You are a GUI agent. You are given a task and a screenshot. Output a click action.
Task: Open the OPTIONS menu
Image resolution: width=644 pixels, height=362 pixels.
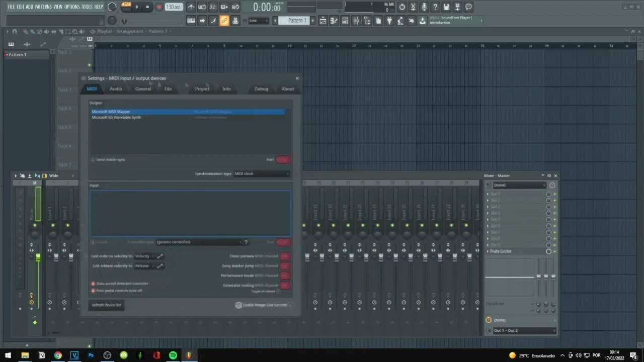pyautogui.click(x=72, y=7)
